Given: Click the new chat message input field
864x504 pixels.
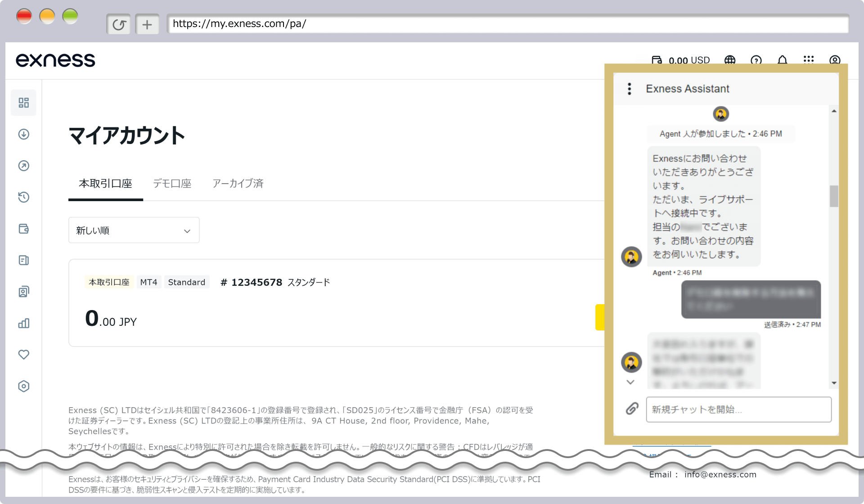Looking at the screenshot, I should pos(738,409).
